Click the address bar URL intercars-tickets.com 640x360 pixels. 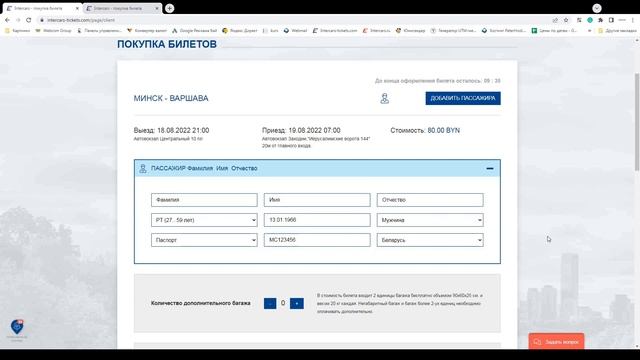[x=81, y=20]
